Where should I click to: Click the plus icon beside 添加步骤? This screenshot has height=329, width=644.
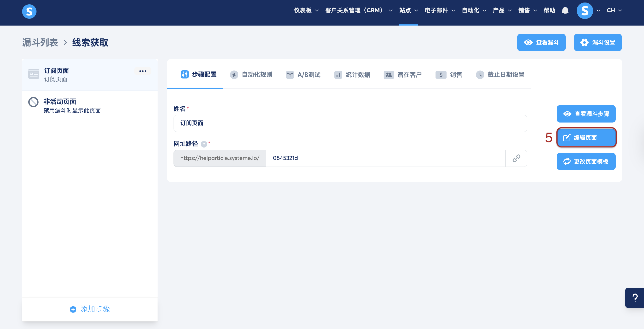(73, 309)
